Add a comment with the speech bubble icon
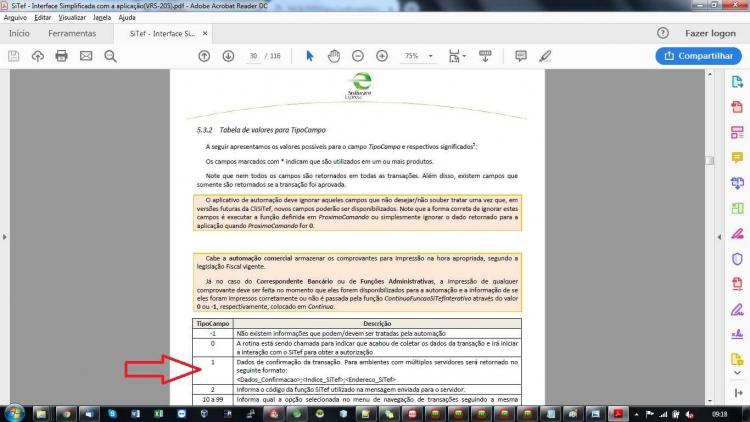Image resolution: width=750 pixels, height=422 pixels. click(521, 56)
